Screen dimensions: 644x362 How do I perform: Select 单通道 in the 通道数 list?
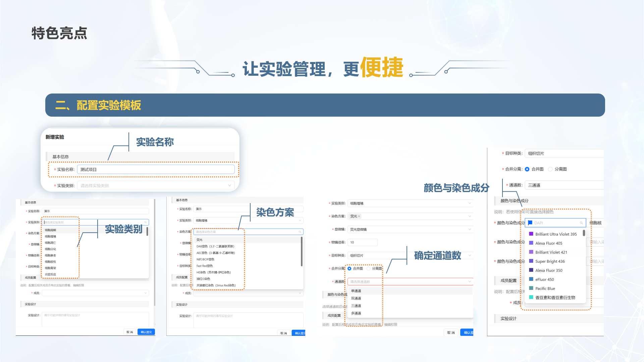tap(356, 291)
